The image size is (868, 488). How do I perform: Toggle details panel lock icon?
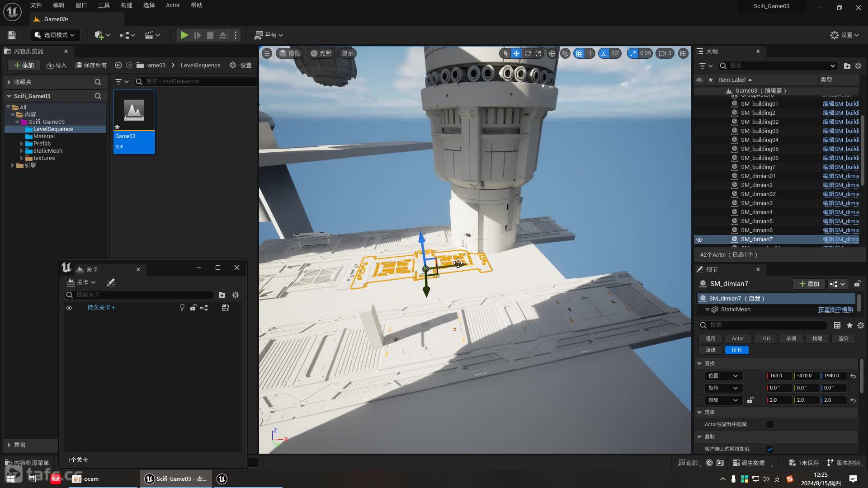857,284
